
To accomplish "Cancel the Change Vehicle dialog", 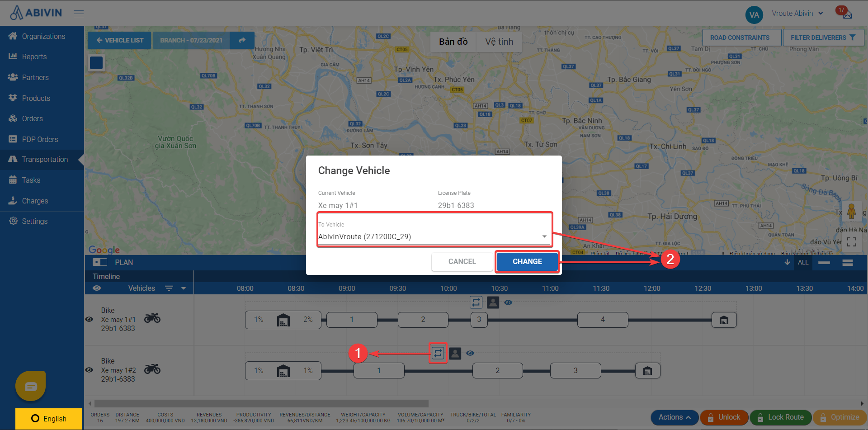I will (x=462, y=261).
